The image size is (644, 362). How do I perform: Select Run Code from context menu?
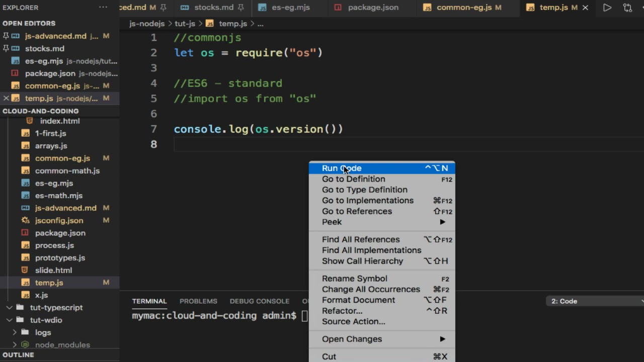(x=382, y=168)
